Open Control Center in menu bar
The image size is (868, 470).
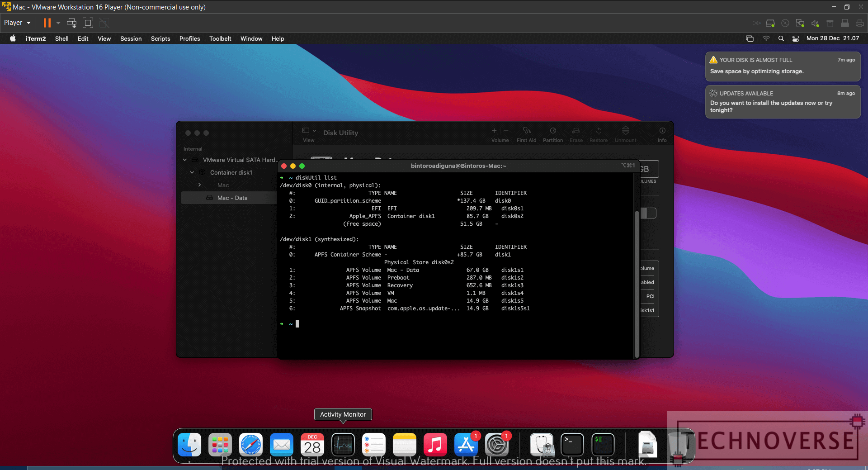796,38
